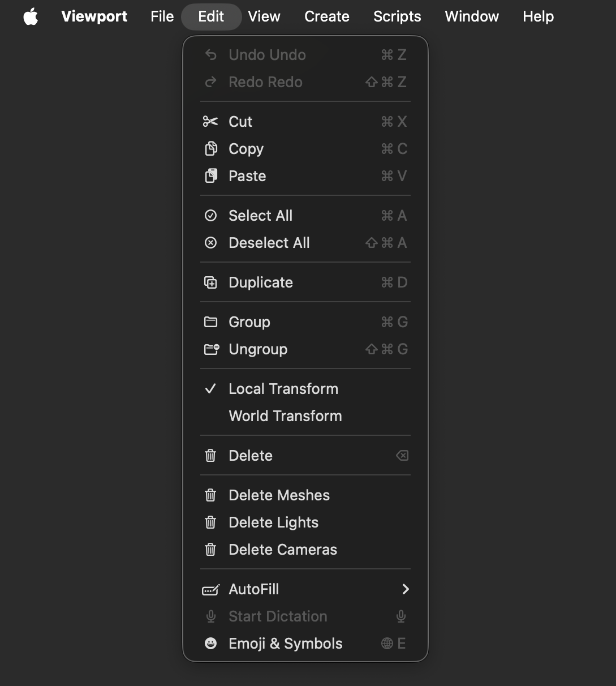Choose Delete Lights

(305, 522)
